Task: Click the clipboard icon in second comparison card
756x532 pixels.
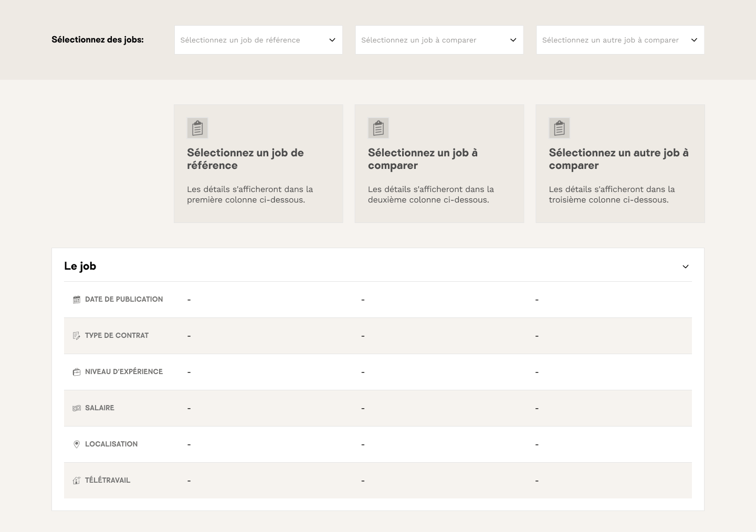Action: tap(378, 128)
